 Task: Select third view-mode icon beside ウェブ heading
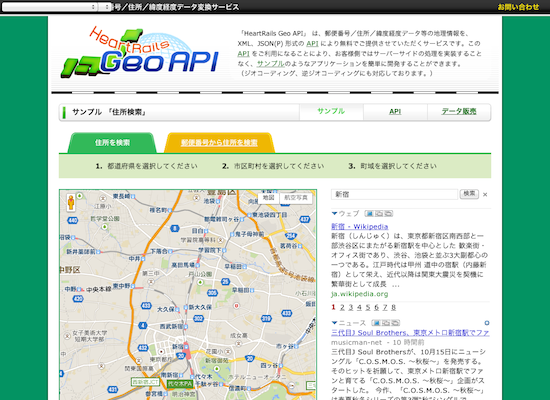pos(388,213)
